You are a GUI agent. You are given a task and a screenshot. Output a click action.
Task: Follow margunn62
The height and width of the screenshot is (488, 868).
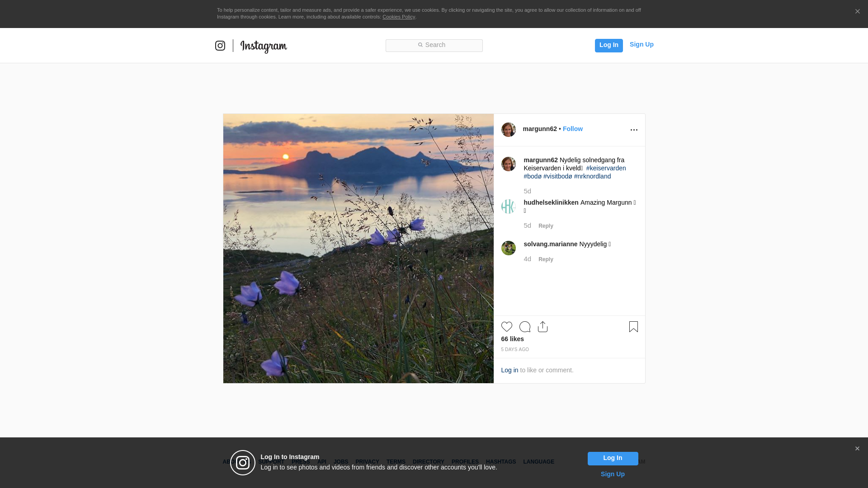pos(572,129)
